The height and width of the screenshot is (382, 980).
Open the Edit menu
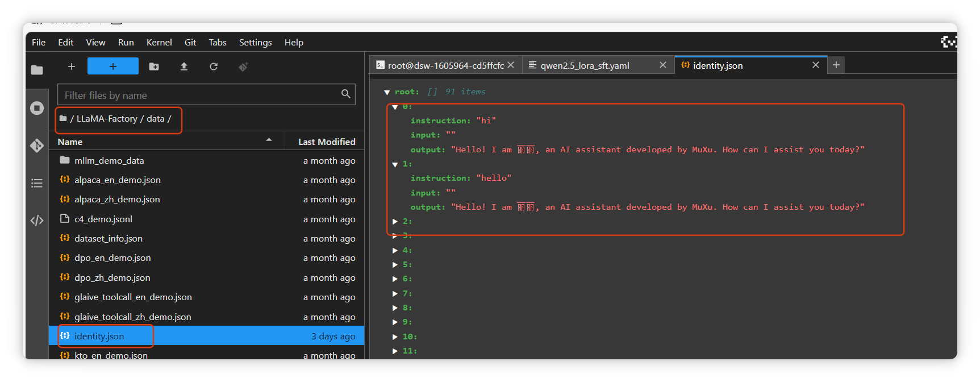[65, 42]
